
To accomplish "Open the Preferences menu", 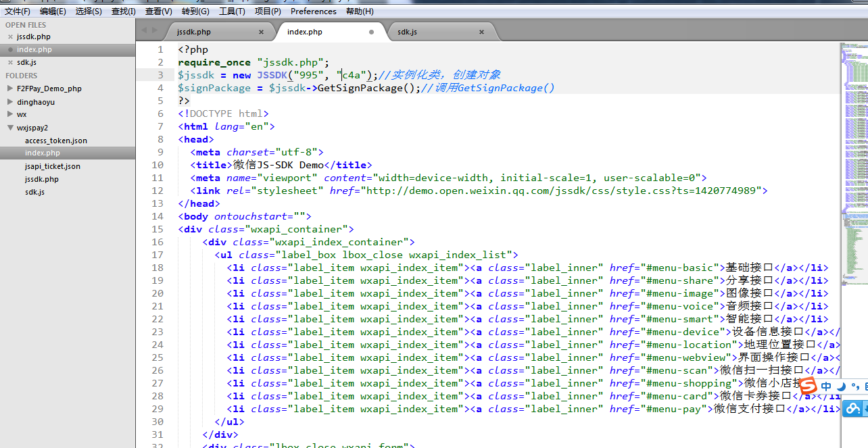I will [313, 11].
